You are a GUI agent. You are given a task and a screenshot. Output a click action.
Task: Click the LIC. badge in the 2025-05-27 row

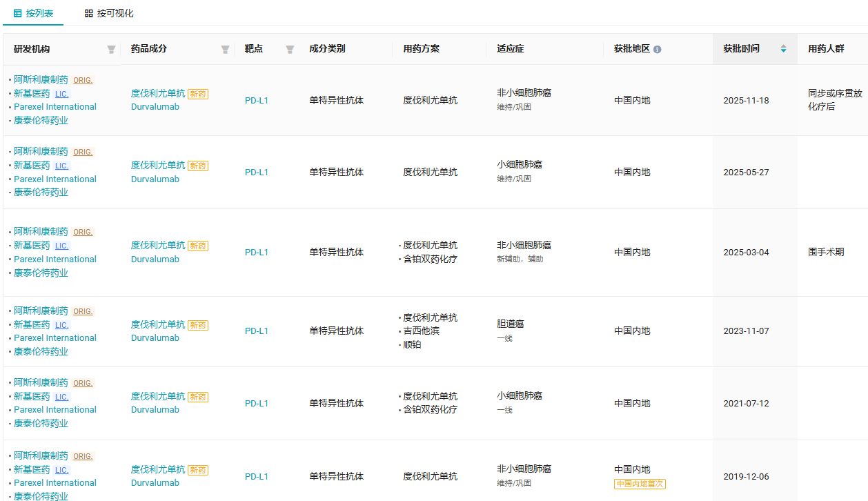(62, 166)
